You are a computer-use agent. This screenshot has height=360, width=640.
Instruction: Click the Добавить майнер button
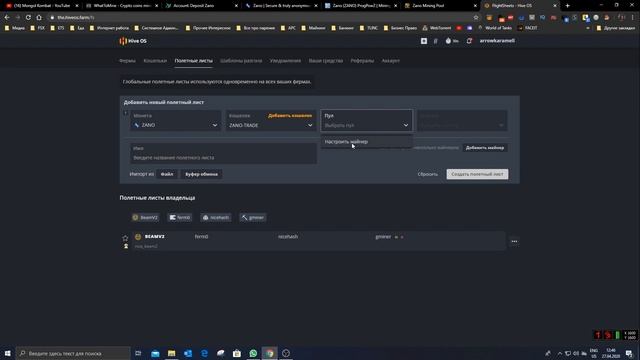point(485,148)
